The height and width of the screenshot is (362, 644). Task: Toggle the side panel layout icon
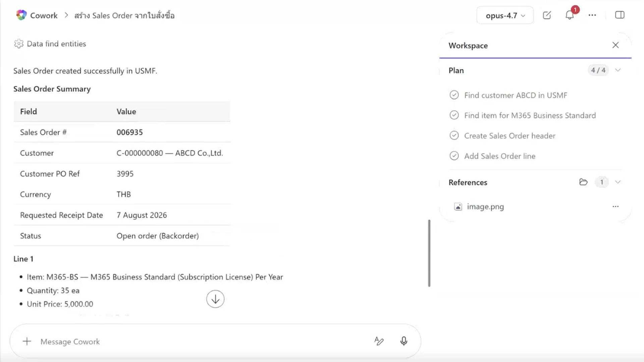[x=620, y=15]
